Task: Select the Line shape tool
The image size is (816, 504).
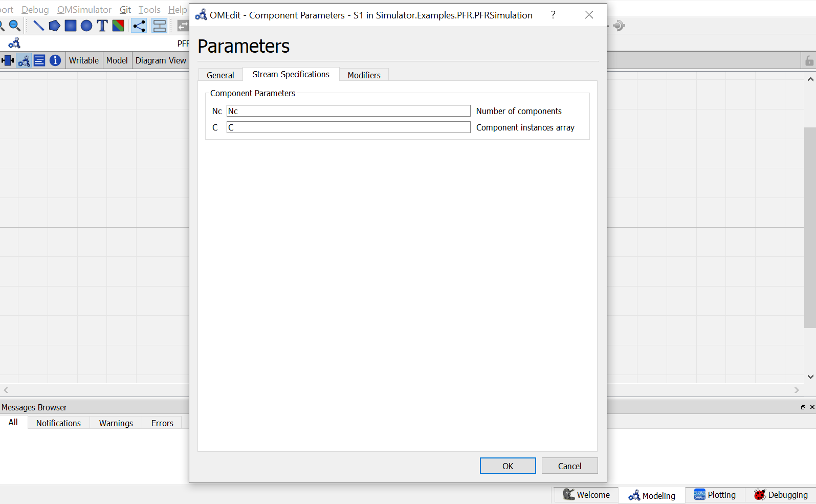Action: tap(38, 26)
